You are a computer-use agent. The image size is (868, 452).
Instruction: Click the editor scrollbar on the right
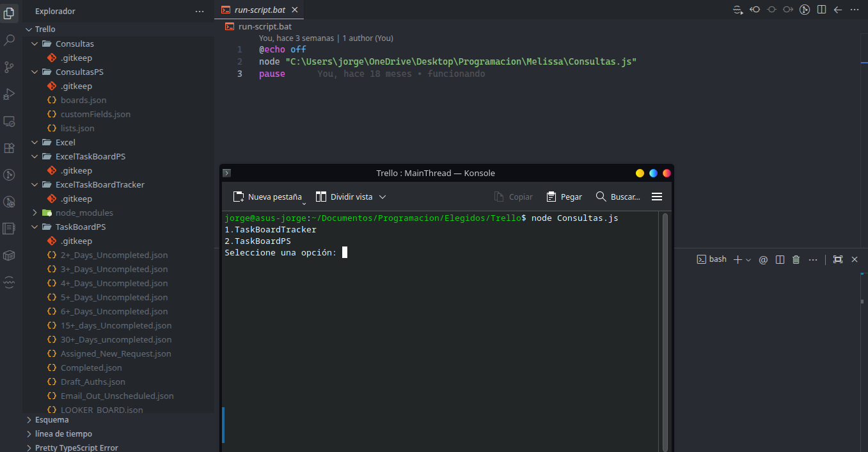click(864, 64)
